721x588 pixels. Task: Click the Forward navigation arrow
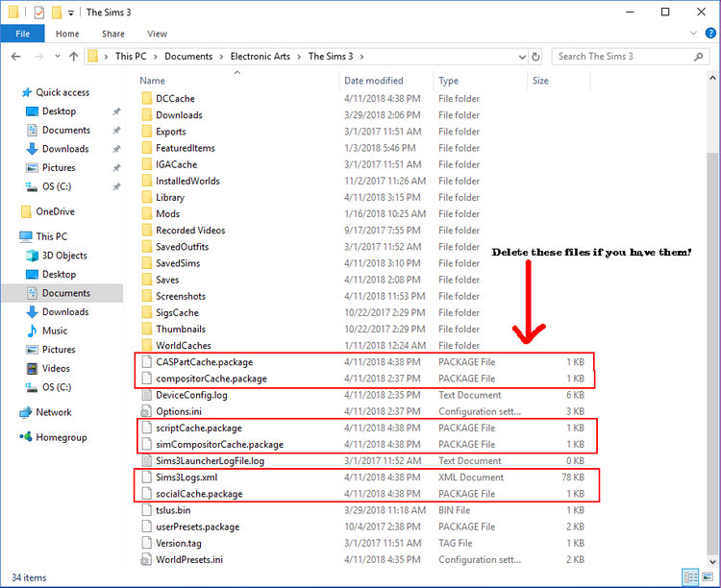click(39, 57)
